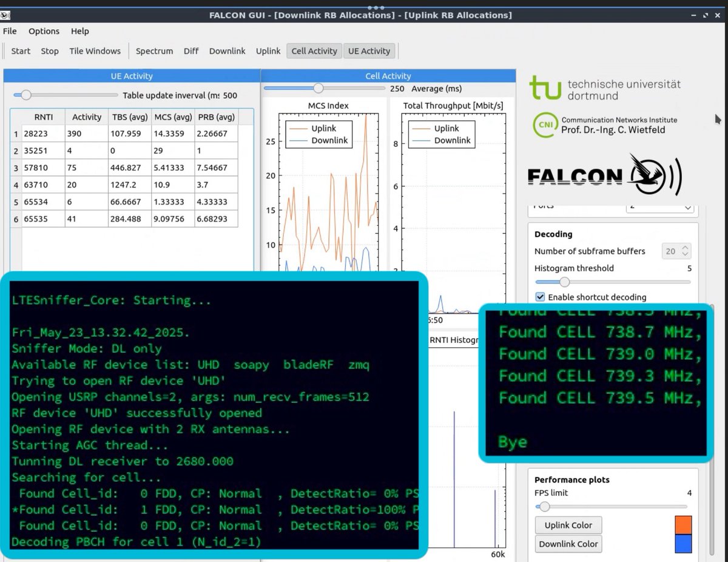The image size is (728, 562).
Task: Click the orange uplink color swatch
Action: 683,525
